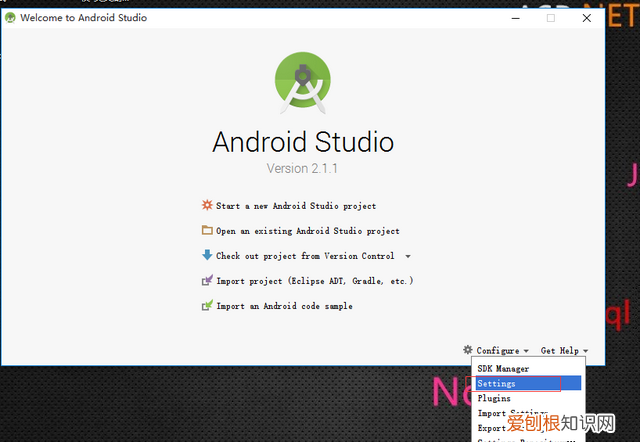Expand the Version Control checkout dropdown arrow

coord(408,257)
